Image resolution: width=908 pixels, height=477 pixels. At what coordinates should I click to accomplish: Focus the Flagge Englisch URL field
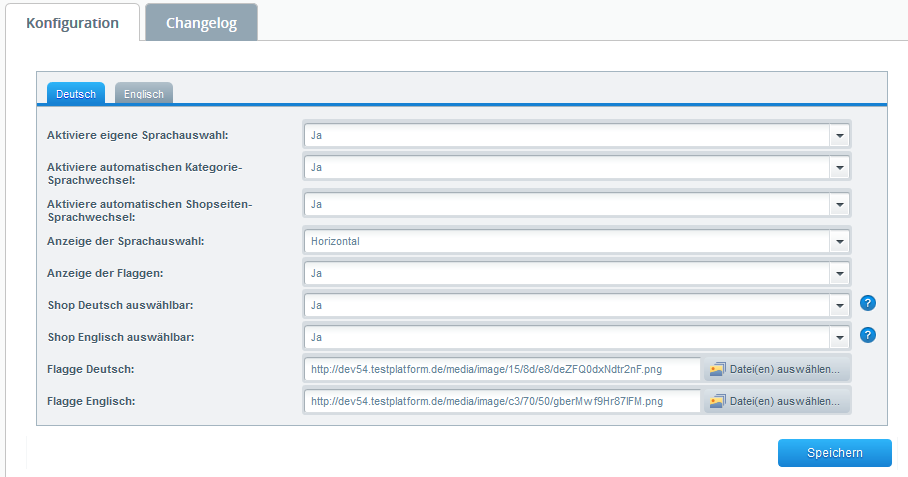pos(502,401)
